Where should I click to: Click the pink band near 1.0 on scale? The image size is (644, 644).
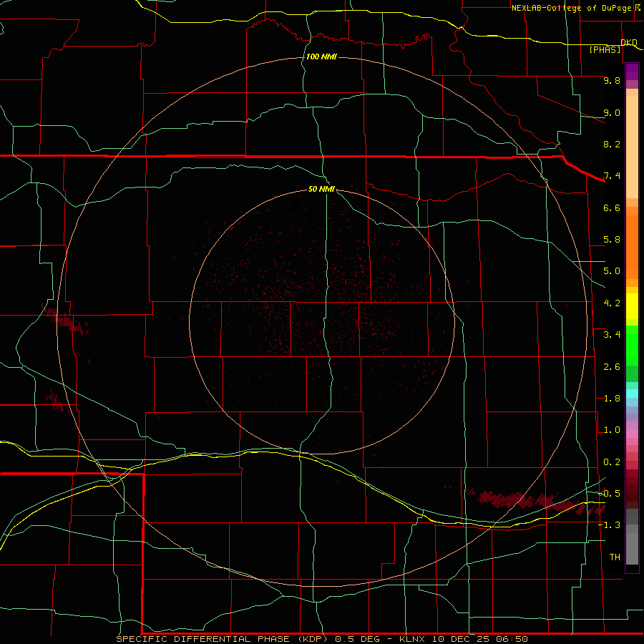click(x=632, y=434)
